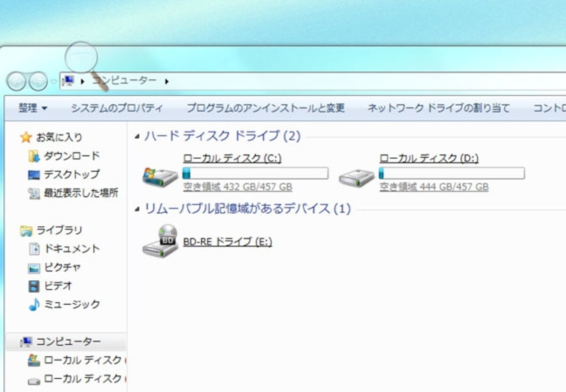Open ダウンロード in favorites
Viewport: 566px width, 392px height.
[x=72, y=156]
